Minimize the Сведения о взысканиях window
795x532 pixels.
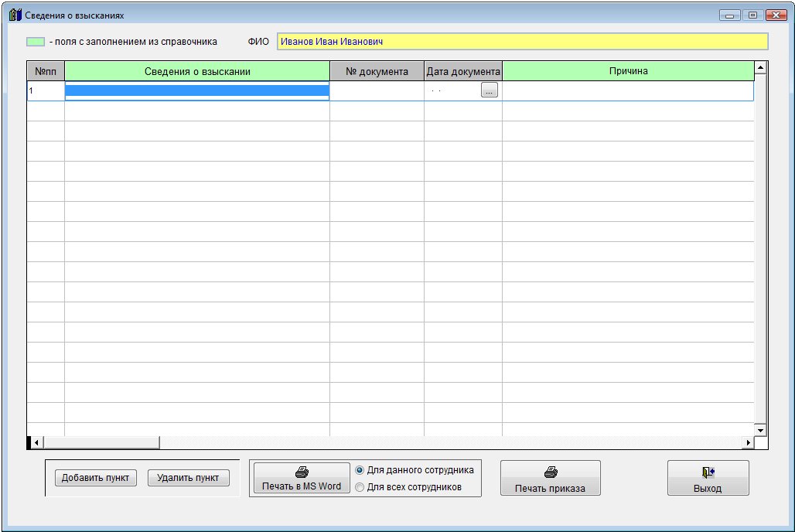pos(729,15)
